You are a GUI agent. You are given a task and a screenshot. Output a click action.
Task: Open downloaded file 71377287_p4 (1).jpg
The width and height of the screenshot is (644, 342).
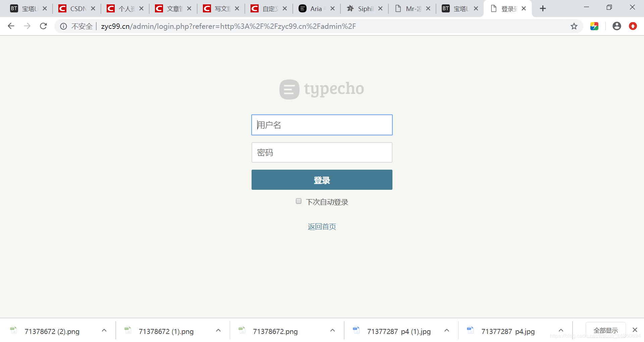click(399, 331)
